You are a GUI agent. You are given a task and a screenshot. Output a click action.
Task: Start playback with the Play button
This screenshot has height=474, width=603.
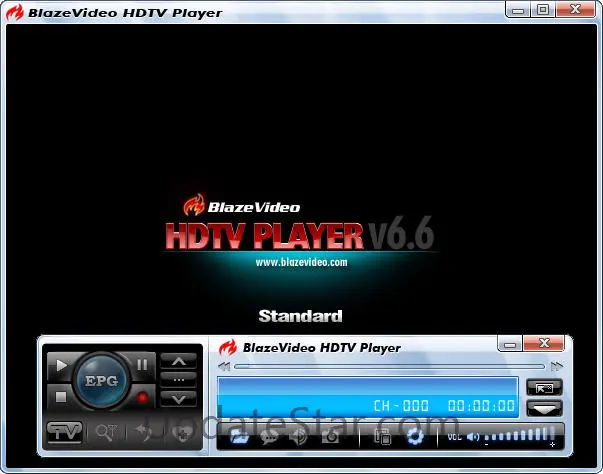point(61,365)
